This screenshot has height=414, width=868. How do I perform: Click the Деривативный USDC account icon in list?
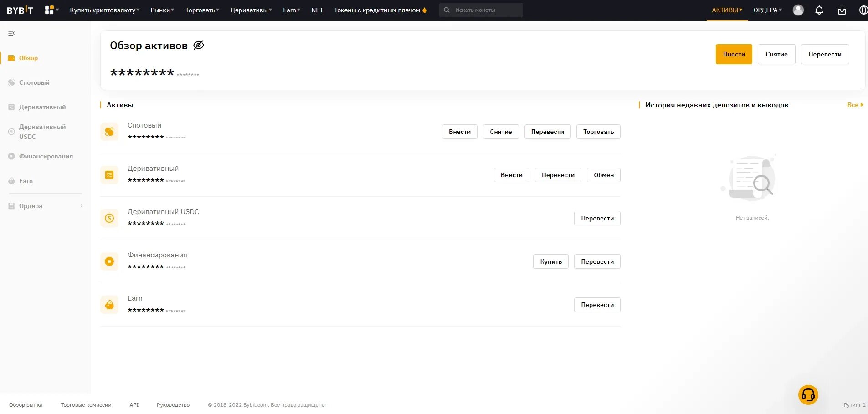tap(109, 218)
